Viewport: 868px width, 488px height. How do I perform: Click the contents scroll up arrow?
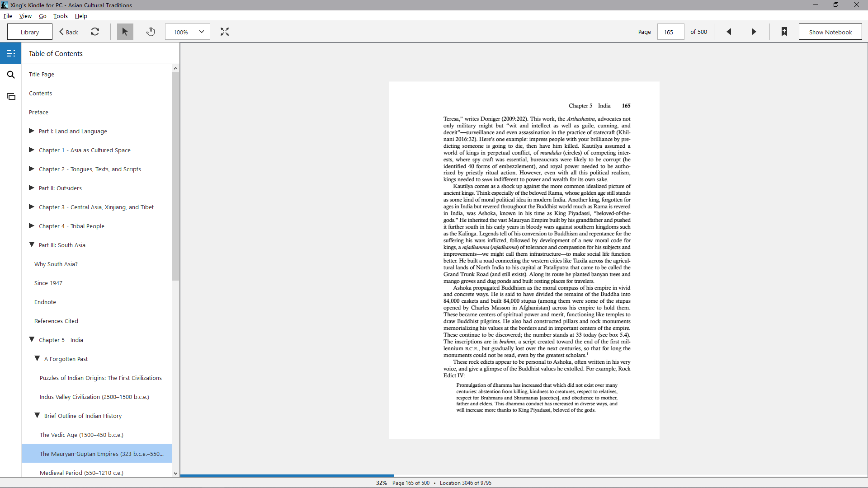175,68
